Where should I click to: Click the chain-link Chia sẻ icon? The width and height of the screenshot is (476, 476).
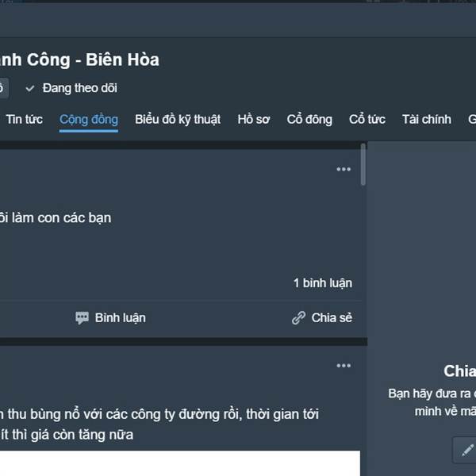(298, 318)
